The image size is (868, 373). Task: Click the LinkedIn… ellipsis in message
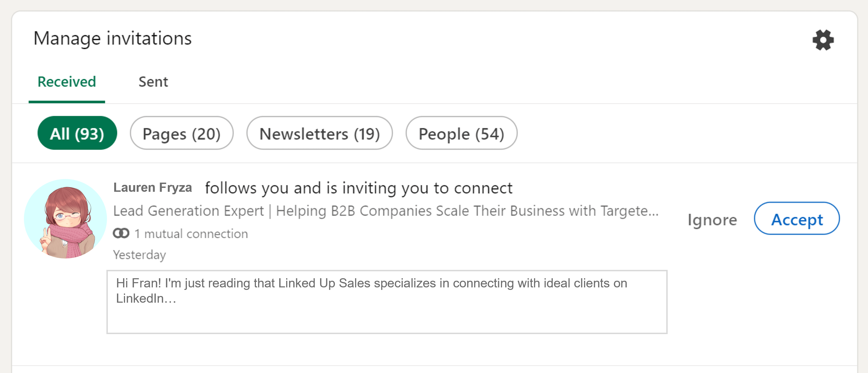(x=146, y=299)
